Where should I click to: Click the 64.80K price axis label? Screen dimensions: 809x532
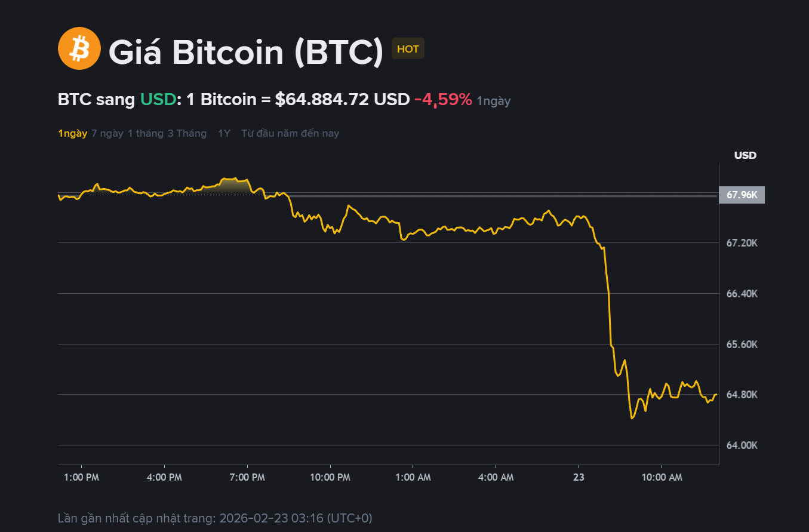click(x=742, y=395)
